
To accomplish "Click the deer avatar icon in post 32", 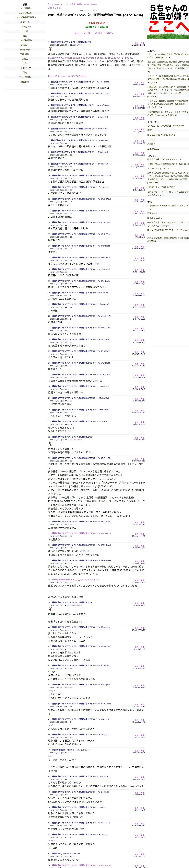I will (50, 443).
